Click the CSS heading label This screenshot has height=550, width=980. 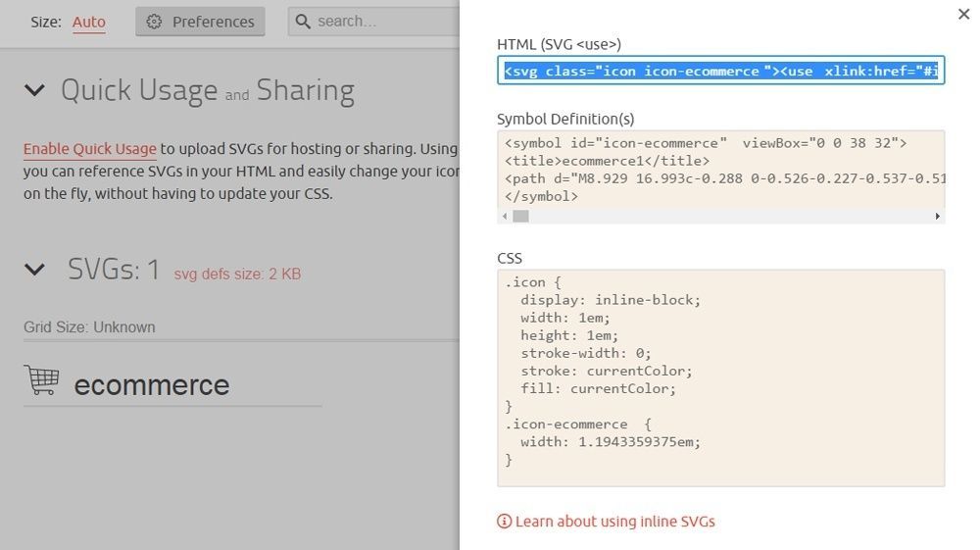coord(510,258)
